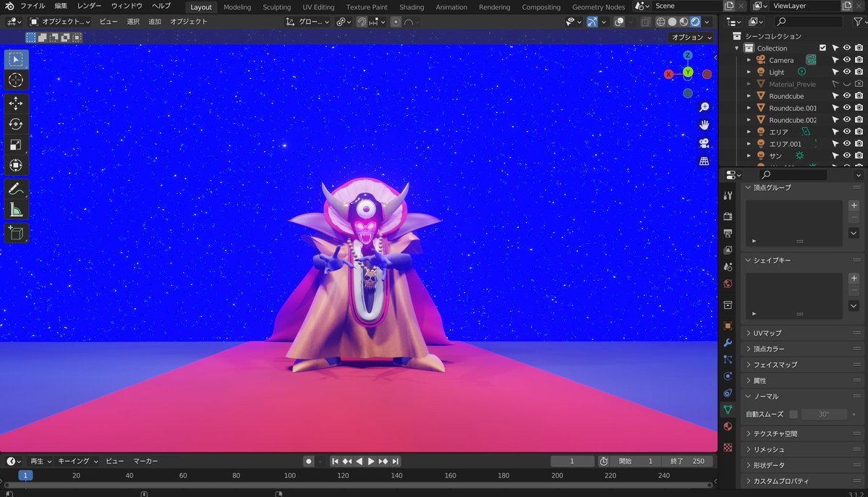Open the Object Constraints properties tab

728,393
